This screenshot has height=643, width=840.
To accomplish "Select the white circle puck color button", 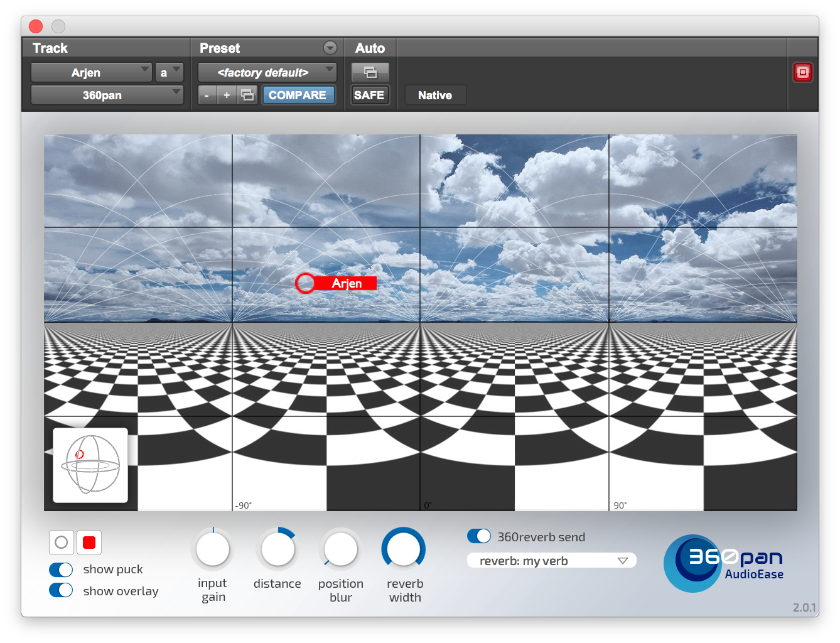I will pos(62,543).
